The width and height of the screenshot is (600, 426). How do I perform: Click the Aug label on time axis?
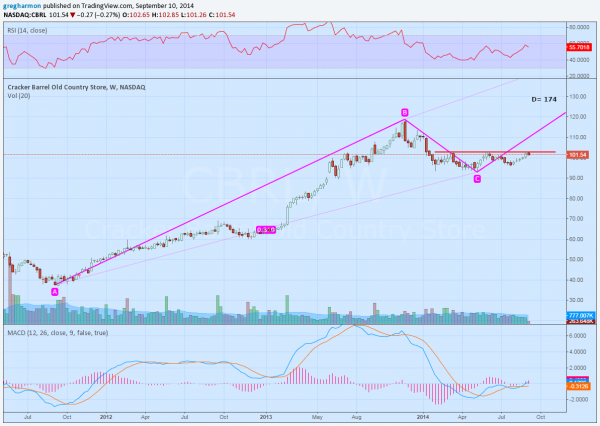(x=356, y=417)
